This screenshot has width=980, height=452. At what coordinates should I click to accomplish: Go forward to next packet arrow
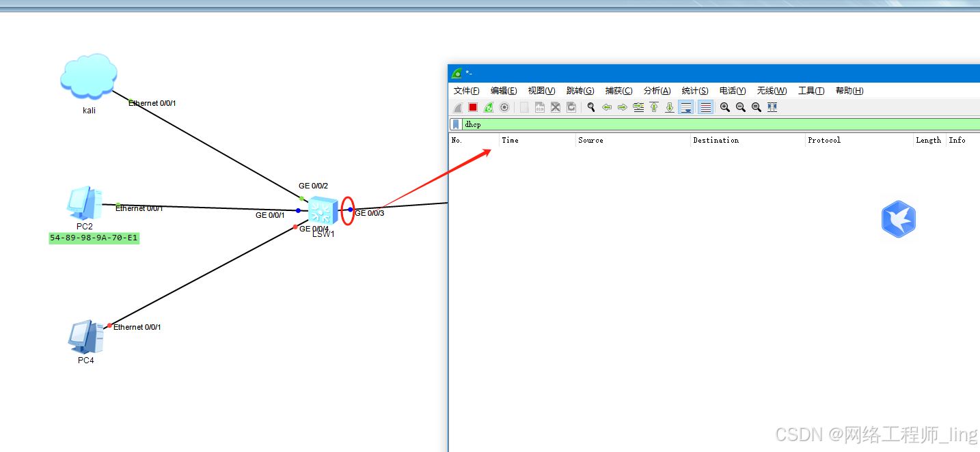click(x=623, y=107)
